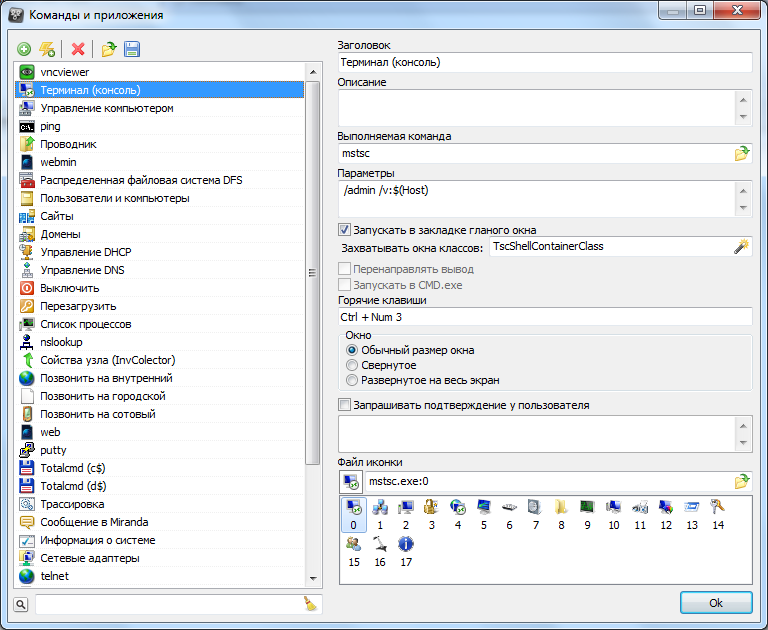Click the wand icon for window classes
This screenshot has width=768, height=630.
(741, 247)
